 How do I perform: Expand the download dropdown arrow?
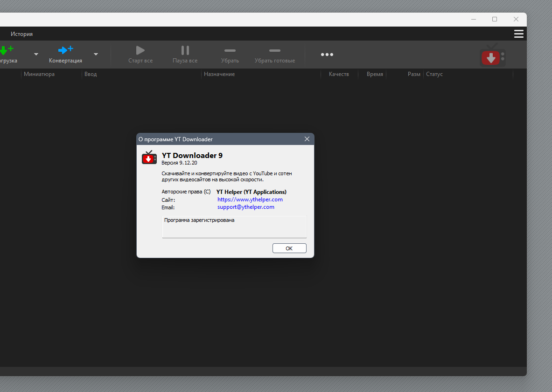(x=36, y=54)
